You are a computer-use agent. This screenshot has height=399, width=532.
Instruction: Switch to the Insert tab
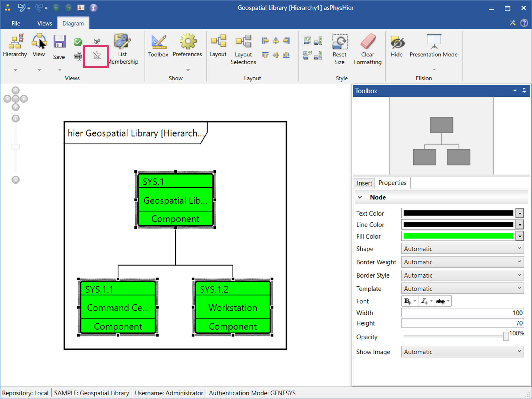(364, 183)
